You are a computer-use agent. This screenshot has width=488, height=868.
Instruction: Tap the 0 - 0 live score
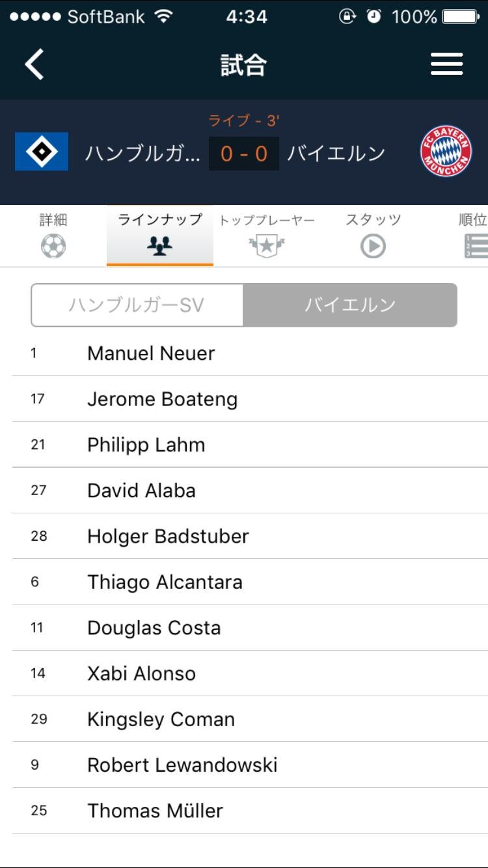(244, 154)
